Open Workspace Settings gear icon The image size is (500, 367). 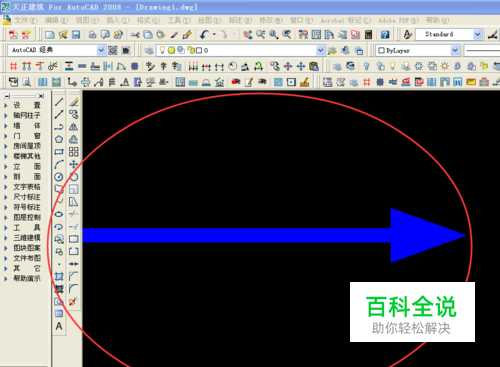coord(113,50)
